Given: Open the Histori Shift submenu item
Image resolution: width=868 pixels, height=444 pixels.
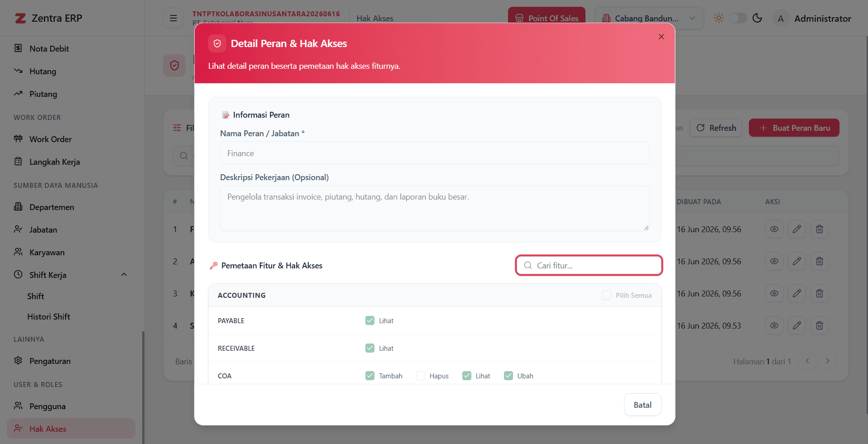Looking at the screenshot, I should (48, 316).
